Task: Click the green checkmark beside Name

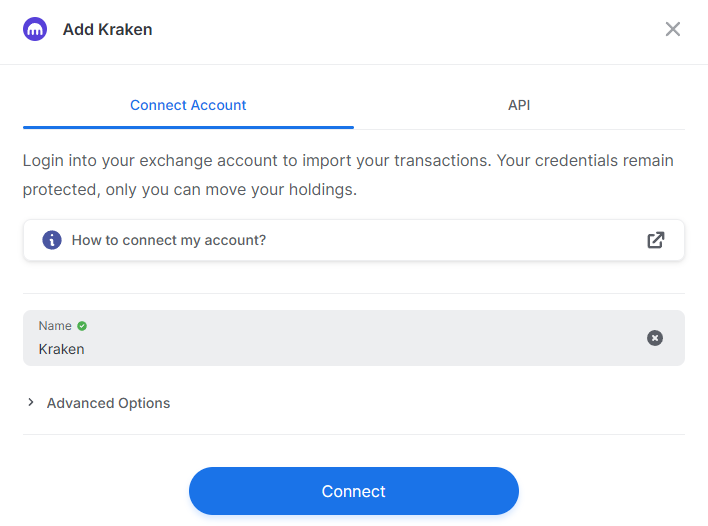Action: point(82,326)
